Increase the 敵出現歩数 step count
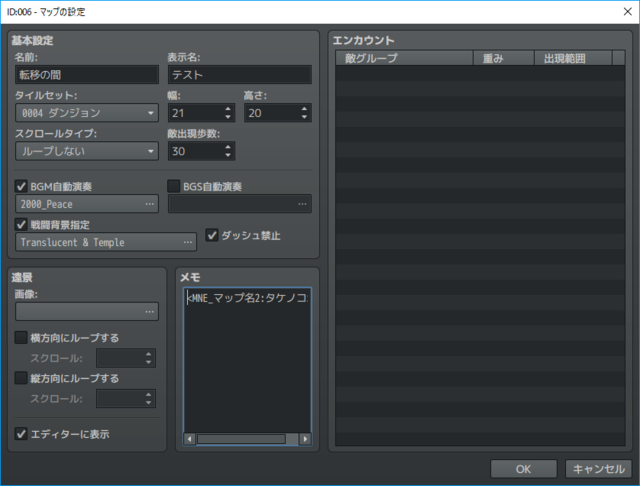Image resolution: width=640 pixels, height=486 pixels. [x=228, y=147]
